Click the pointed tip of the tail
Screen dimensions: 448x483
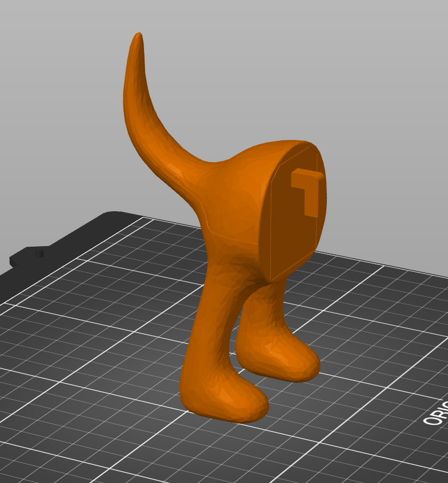click(137, 38)
